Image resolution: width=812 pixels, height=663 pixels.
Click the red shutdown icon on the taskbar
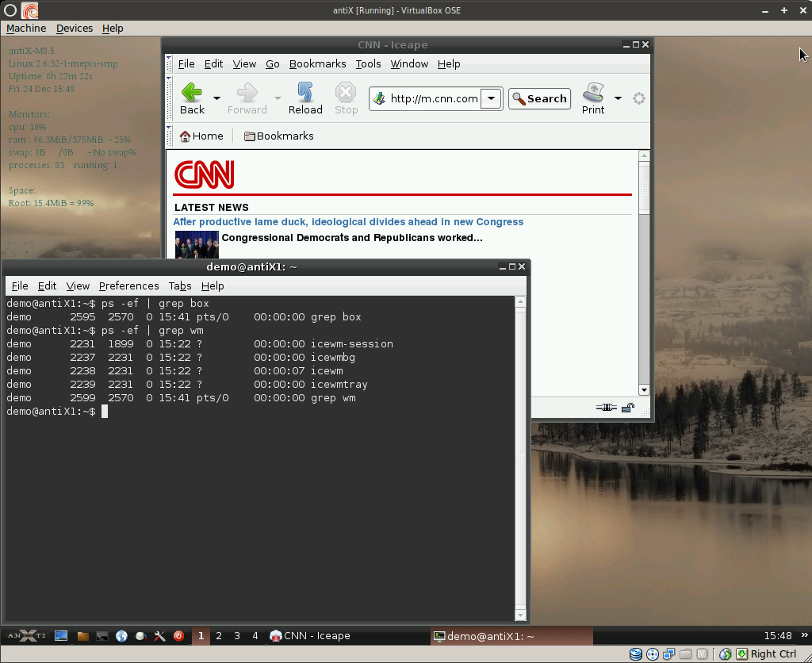(178, 635)
